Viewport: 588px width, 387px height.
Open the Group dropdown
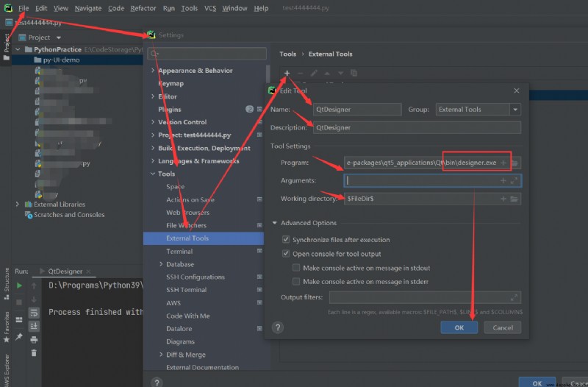515,109
